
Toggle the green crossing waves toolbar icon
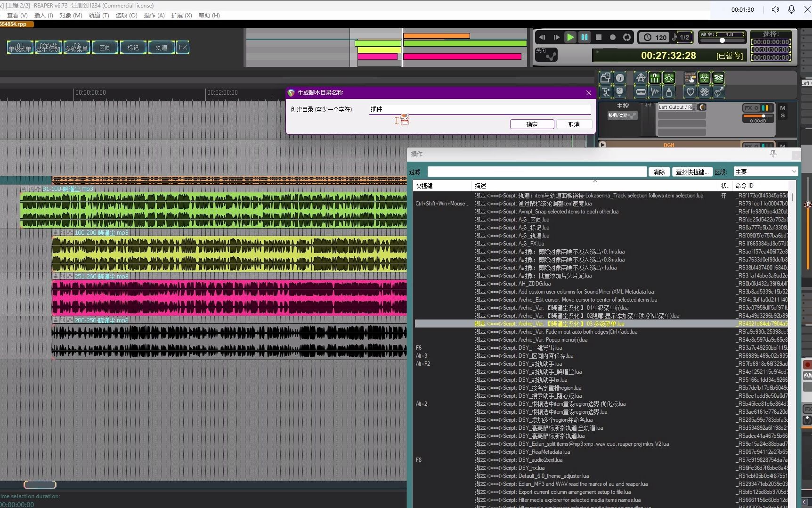coord(719,78)
